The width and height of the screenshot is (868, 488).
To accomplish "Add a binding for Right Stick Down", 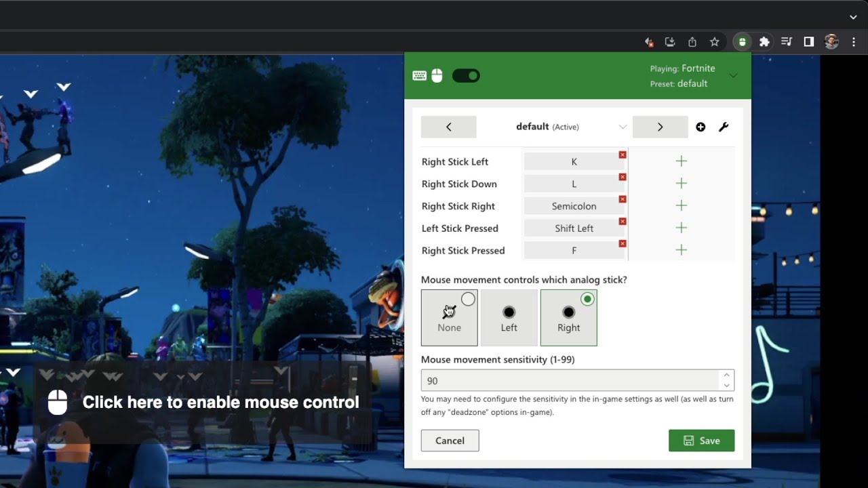I will (x=682, y=184).
